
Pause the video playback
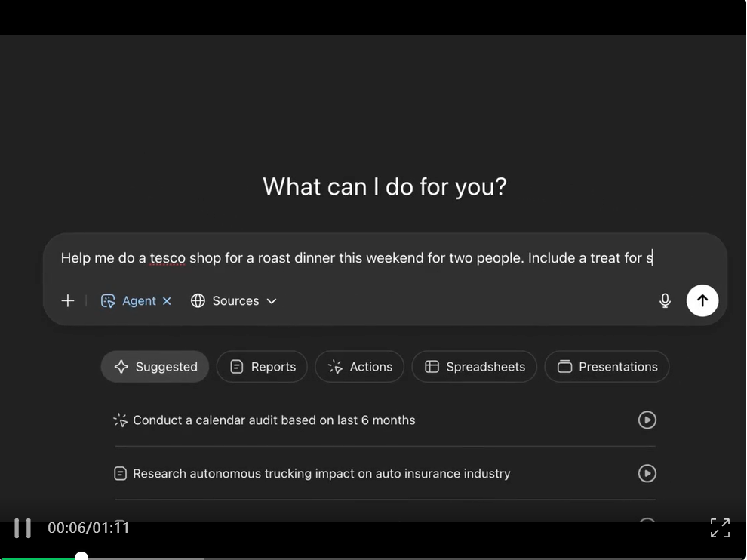pos(23,528)
